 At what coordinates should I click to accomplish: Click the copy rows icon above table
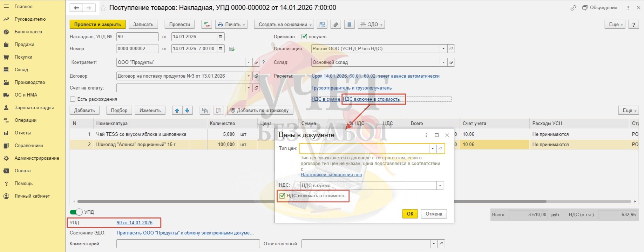(204, 111)
